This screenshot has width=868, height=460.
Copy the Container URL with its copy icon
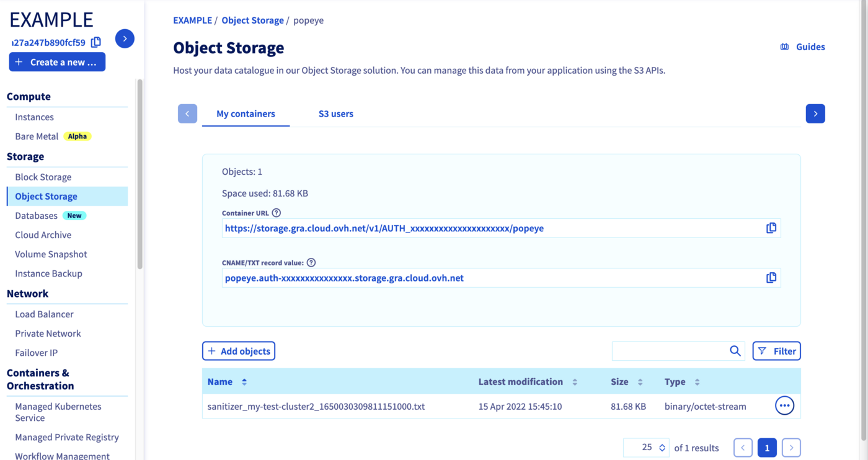(771, 228)
